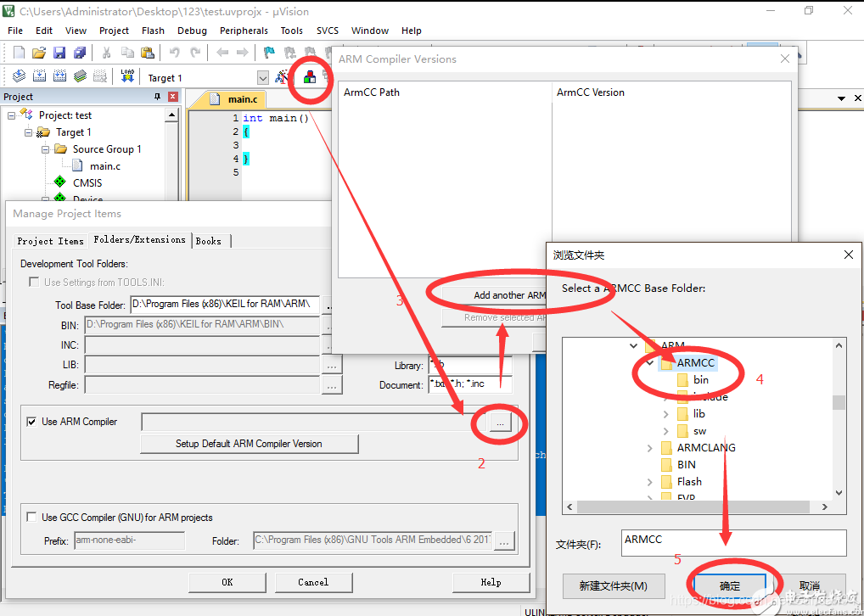Save all files icon

(x=80, y=53)
